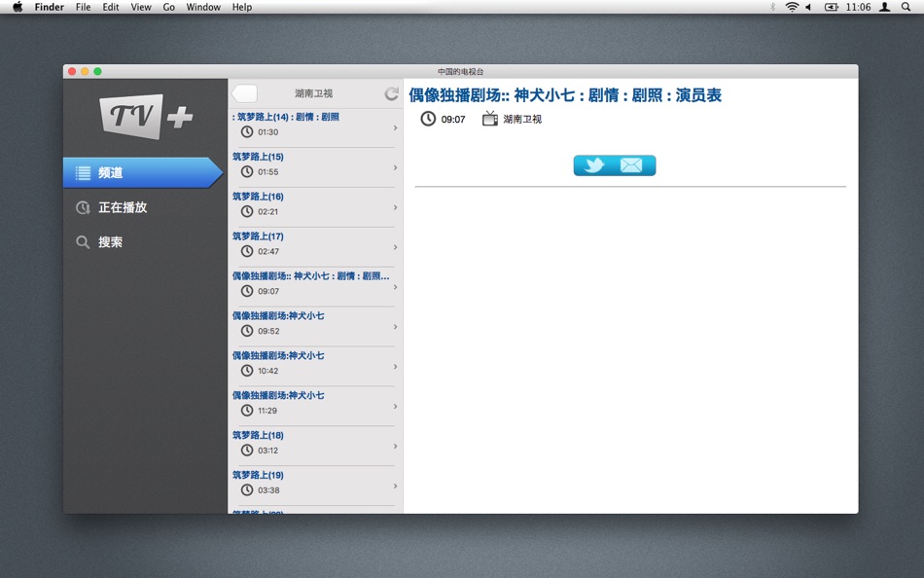Open the Go menu
924x578 pixels.
coord(169,7)
